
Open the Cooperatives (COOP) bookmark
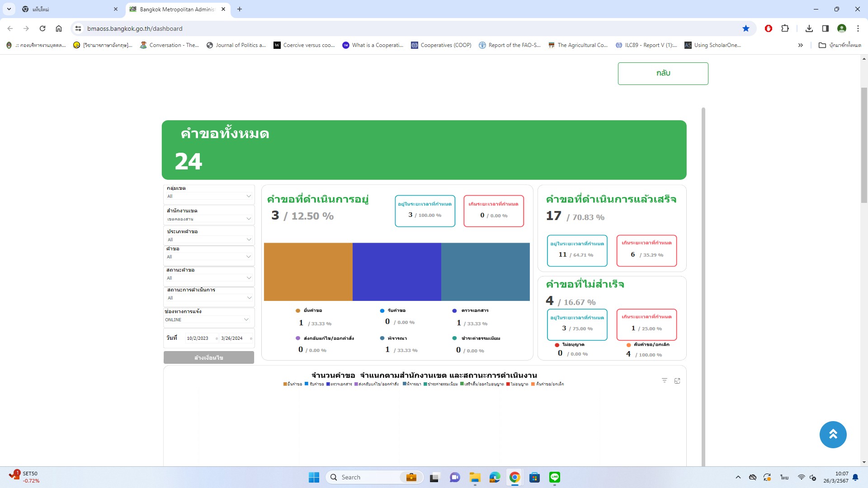pyautogui.click(x=441, y=45)
